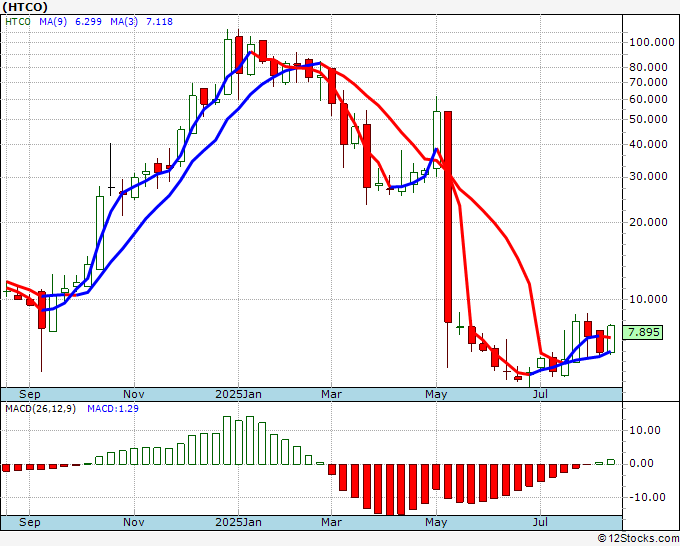The image size is (680, 546).
Task: Click Nov on the MACD panel date axis
Action: pyautogui.click(x=134, y=522)
